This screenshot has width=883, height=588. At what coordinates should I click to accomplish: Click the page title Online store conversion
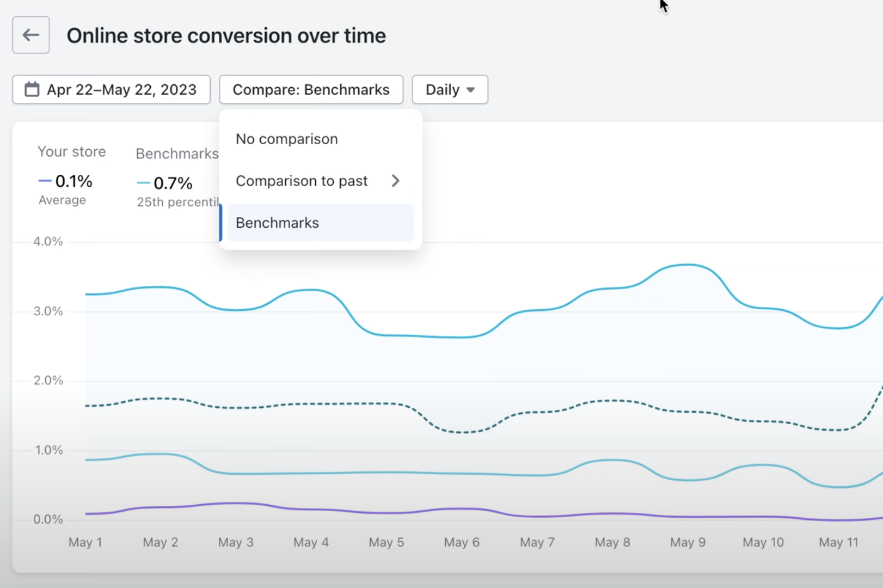click(x=226, y=36)
